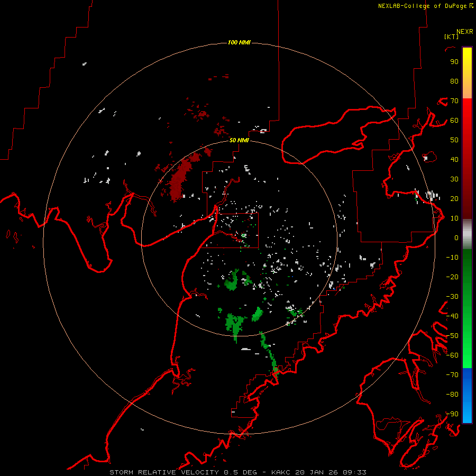The height and width of the screenshot is (476, 476).
Task: Click the 10 value on the velocity scale
Action: (x=454, y=218)
